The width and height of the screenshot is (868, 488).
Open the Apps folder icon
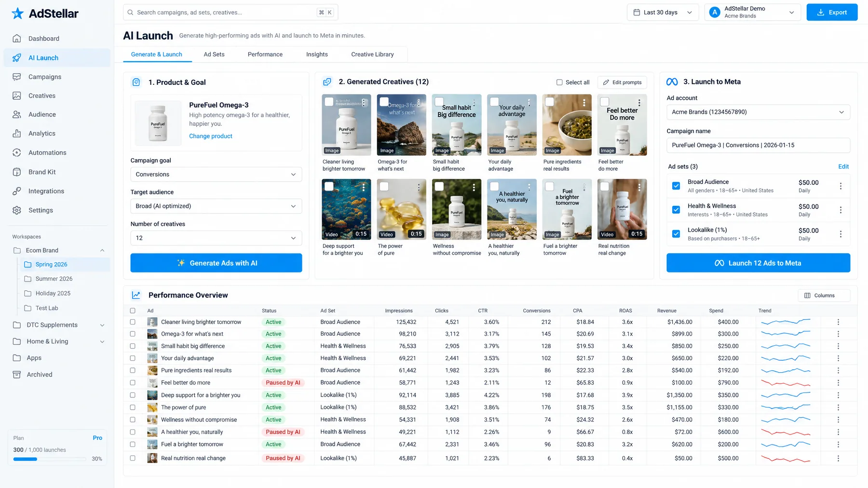(17, 358)
